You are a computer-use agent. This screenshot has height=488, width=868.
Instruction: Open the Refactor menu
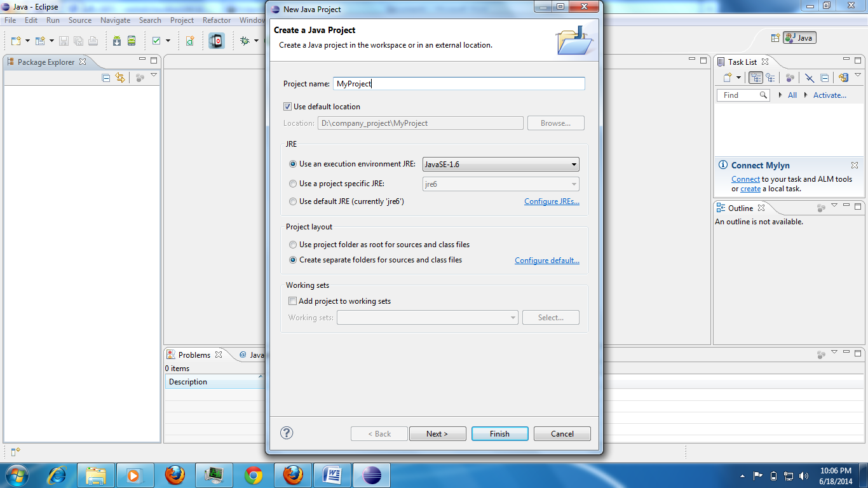click(x=217, y=20)
